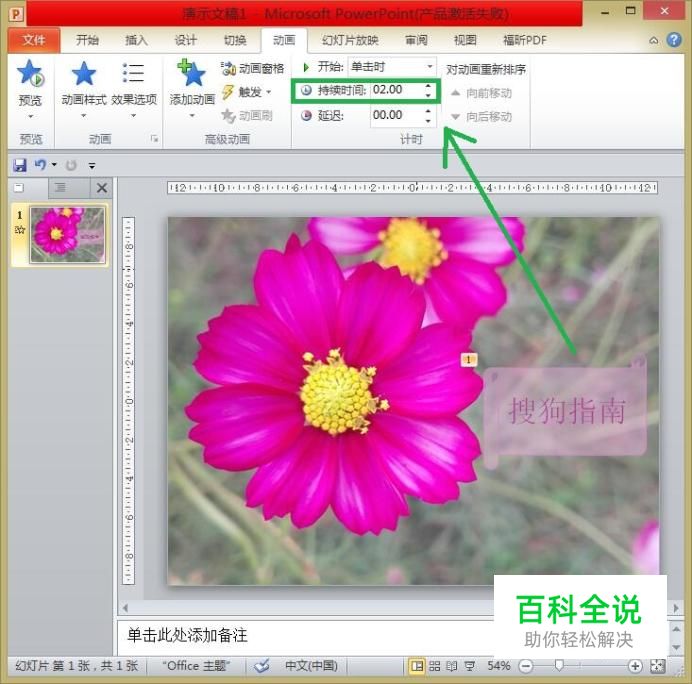The width and height of the screenshot is (692, 684).
Task: Open the Review tab
Action: click(x=416, y=40)
